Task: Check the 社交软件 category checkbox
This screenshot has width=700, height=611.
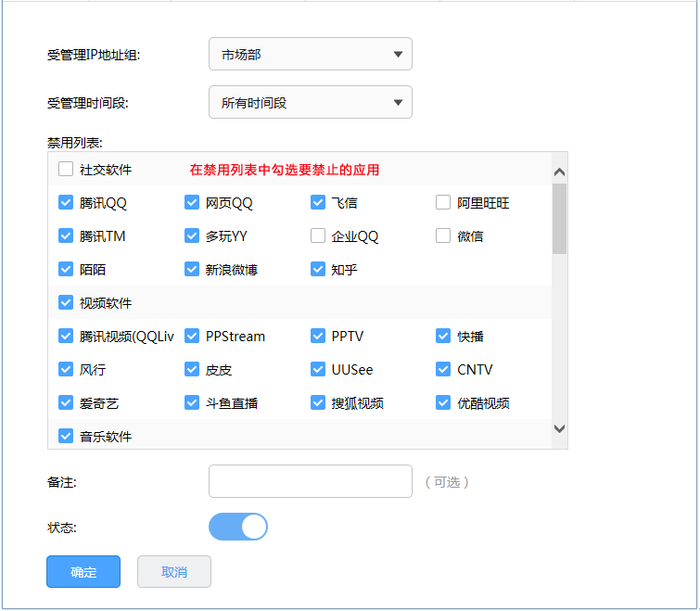Action: point(66,169)
